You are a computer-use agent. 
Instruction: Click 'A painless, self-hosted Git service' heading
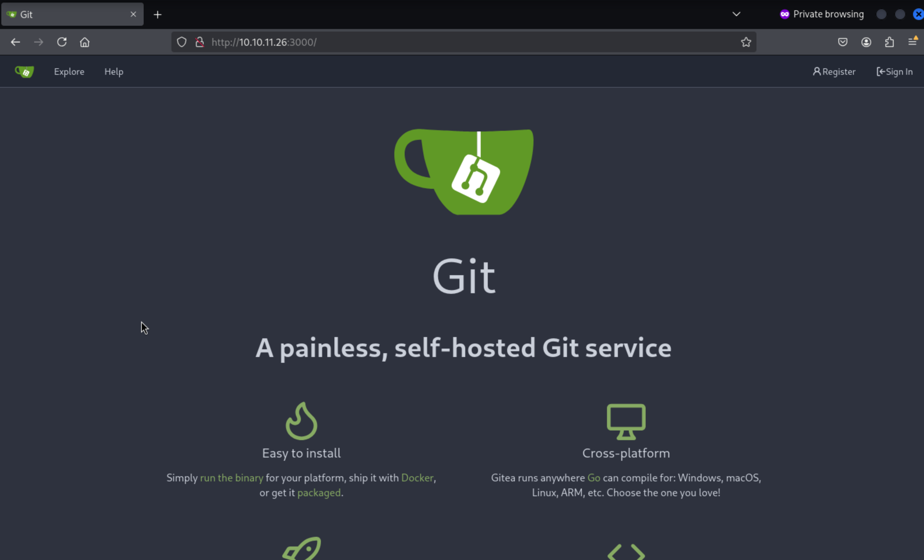tap(464, 348)
